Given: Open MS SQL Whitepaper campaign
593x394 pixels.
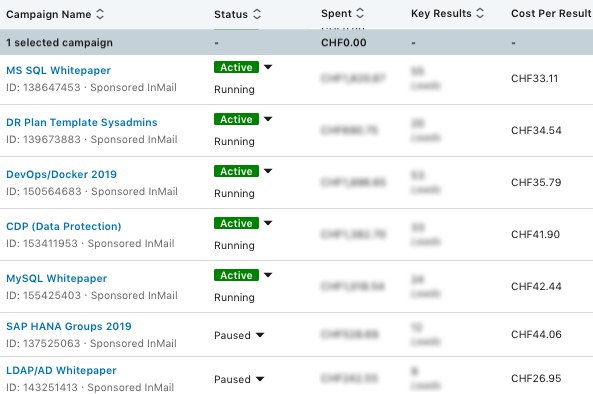Looking at the screenshot, I should tap(58, 70).
